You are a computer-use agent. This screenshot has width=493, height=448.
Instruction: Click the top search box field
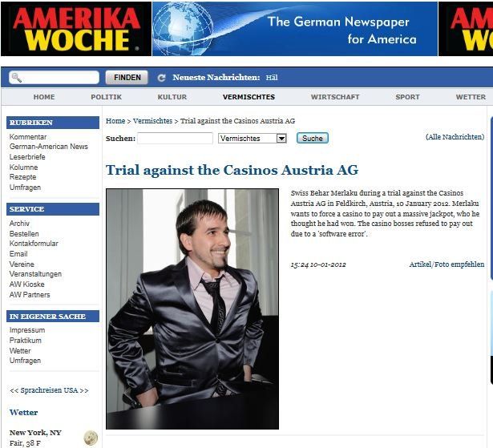(54, 78)
